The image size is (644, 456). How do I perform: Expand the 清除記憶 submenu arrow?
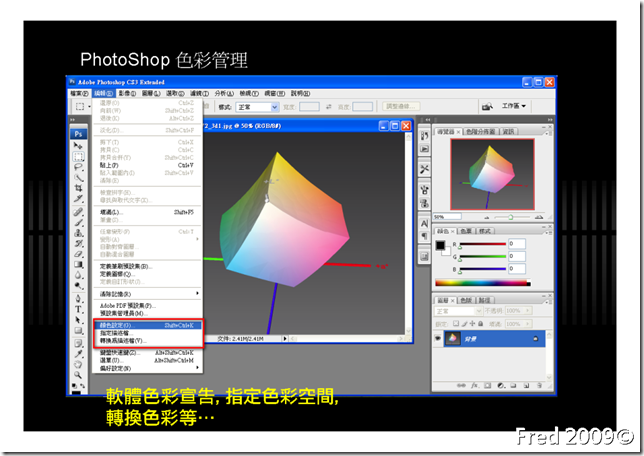pyautogui.click(x=198, y=294)
